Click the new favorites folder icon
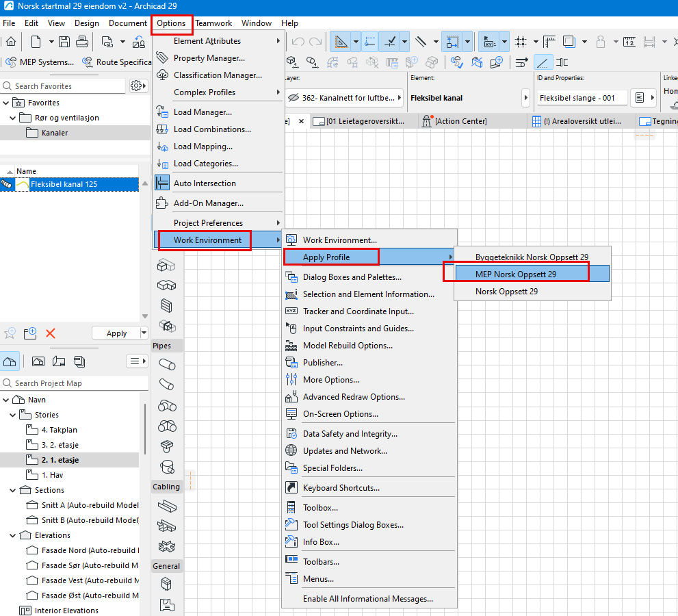The height and width of the screenshot is (616, 678). (x=30, y=333)
